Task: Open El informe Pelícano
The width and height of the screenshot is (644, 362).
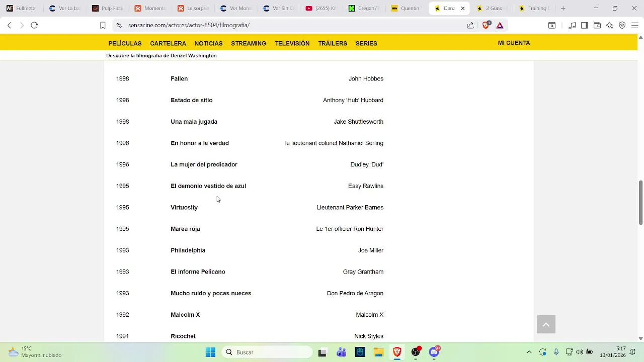Action: click(x=198, y=272)
